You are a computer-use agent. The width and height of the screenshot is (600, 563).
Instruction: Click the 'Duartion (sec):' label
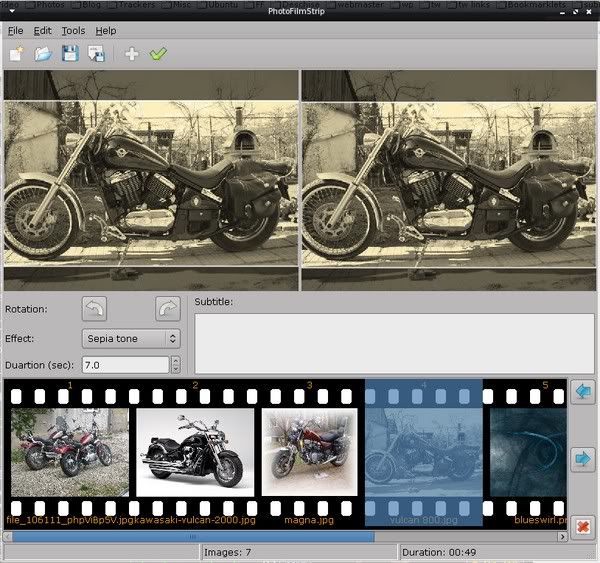pos(39,365)
